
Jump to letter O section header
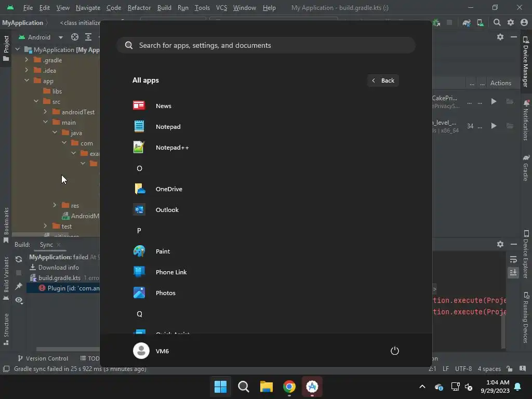139,168
